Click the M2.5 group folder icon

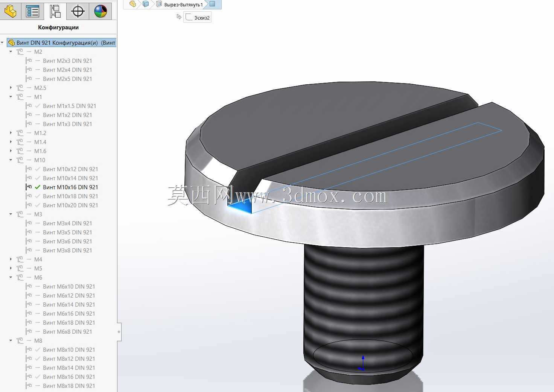tap(20, 88)
